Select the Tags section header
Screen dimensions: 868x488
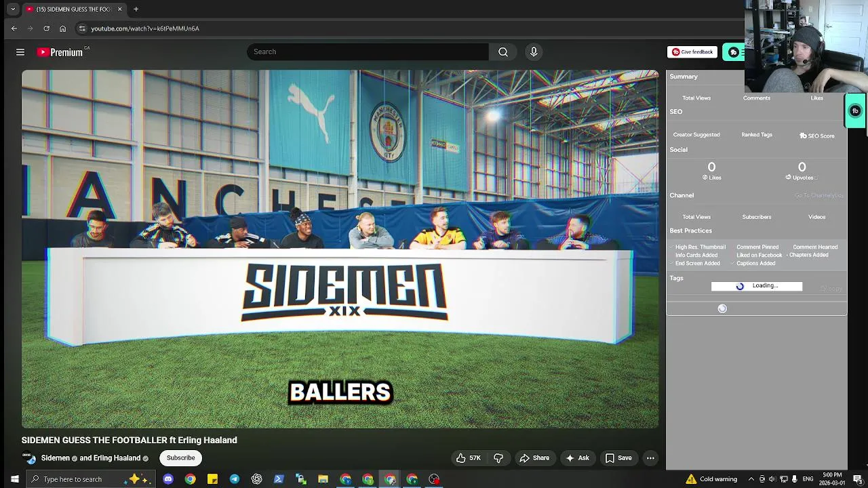click(x=676, y=278)
